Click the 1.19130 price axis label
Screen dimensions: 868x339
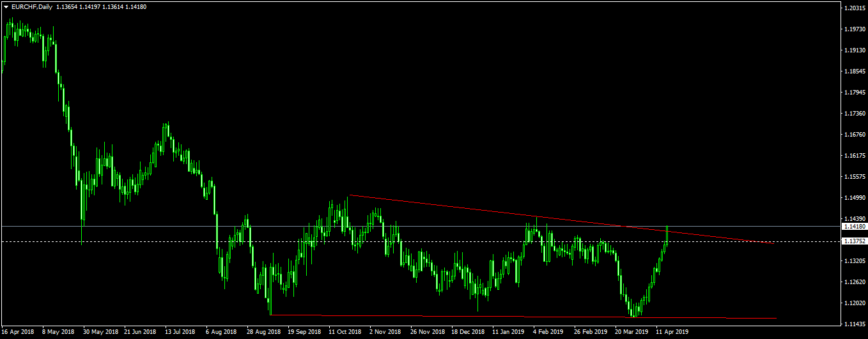pos(854,50)
